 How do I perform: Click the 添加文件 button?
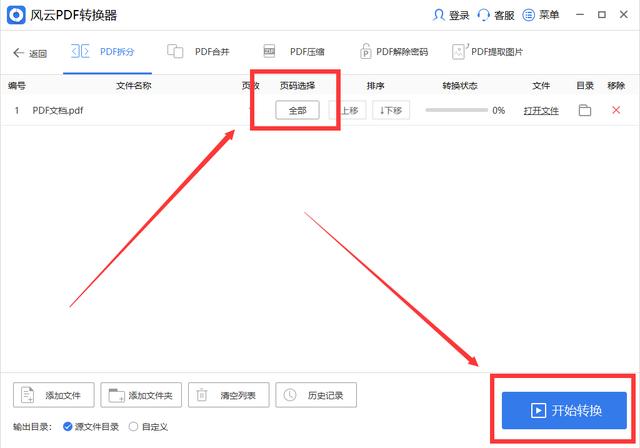point(53,395)
